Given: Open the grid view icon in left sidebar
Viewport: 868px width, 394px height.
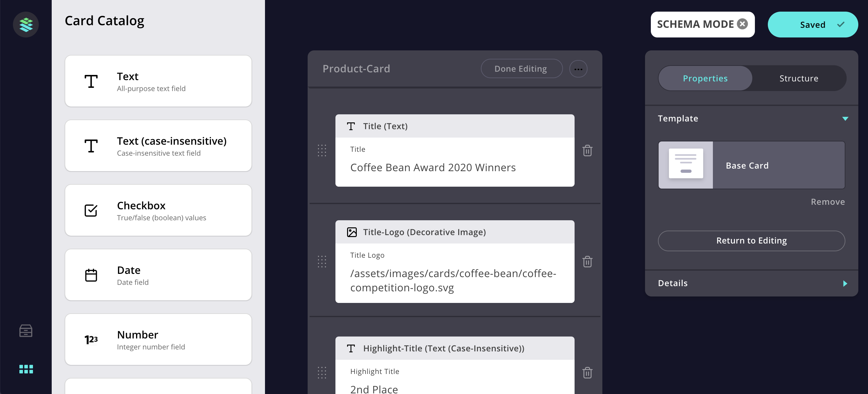Looking at the screenshot, I should tap(26, 369).
